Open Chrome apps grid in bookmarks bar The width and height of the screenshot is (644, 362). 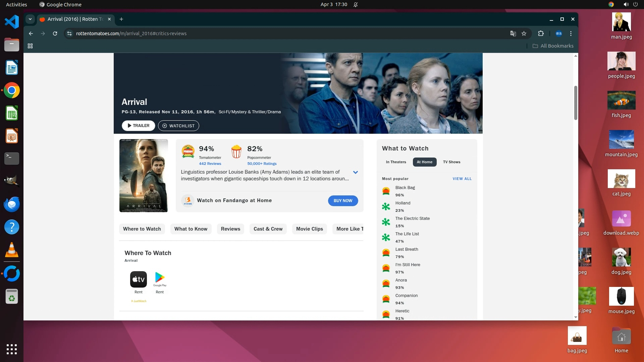pos(30,46)
